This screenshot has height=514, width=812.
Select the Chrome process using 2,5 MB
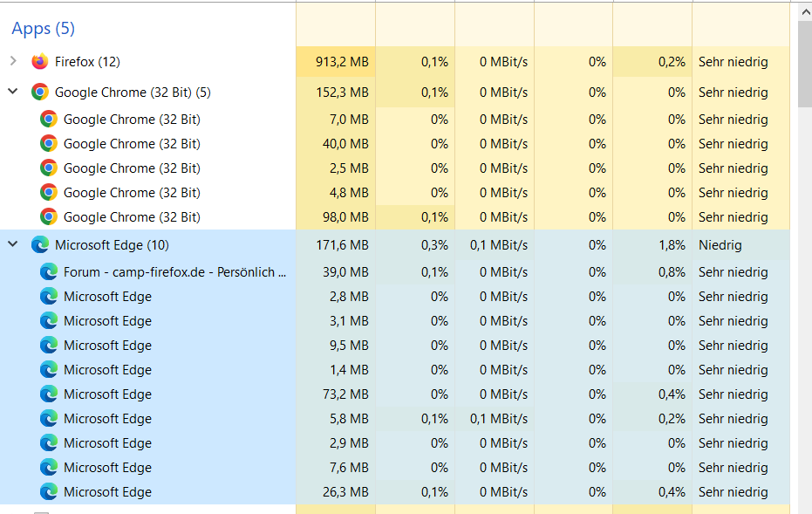pos(132,168)
